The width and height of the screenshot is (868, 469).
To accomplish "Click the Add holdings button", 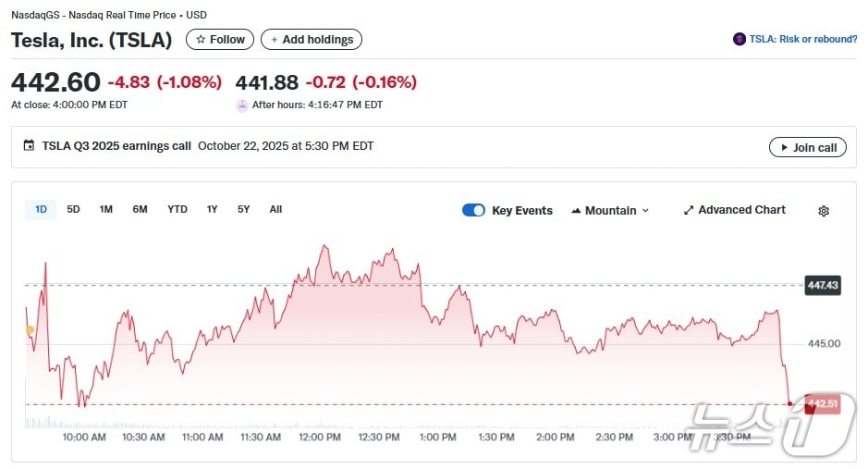I will coord(312,40).
